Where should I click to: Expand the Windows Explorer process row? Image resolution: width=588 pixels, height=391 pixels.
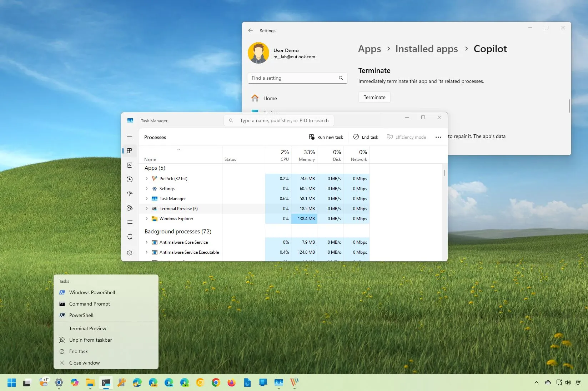coord(146,219)
